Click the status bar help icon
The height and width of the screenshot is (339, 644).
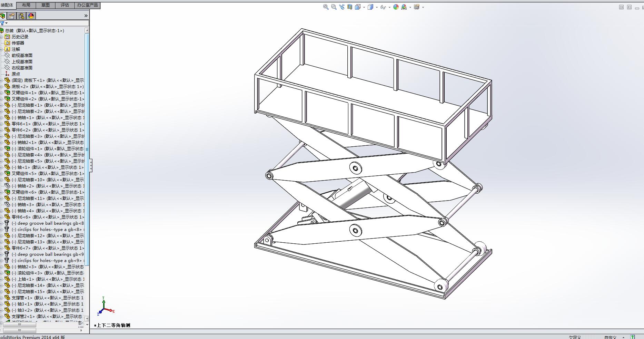tap(633, 337)
